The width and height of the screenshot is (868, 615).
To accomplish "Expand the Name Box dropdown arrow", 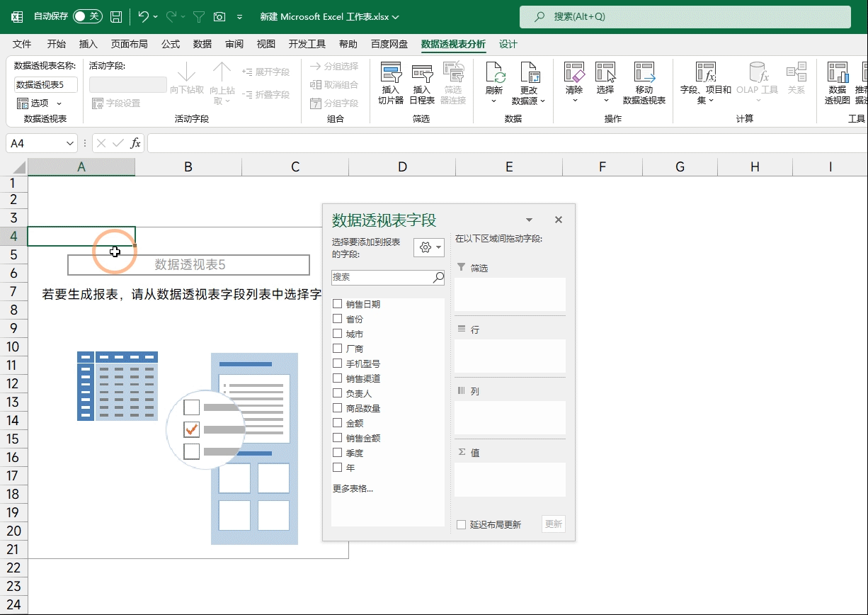I will [69, 143].
